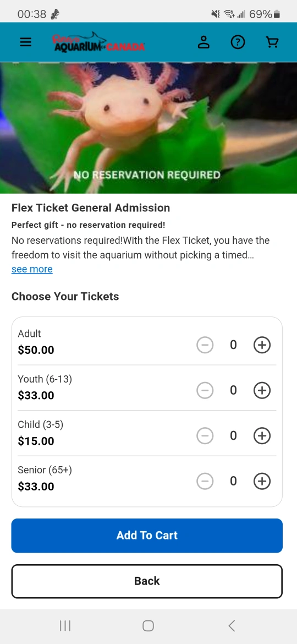Screen dimensions: 297x644
Task: Tap the Android back navigation arrow
Action: point(232,626)
